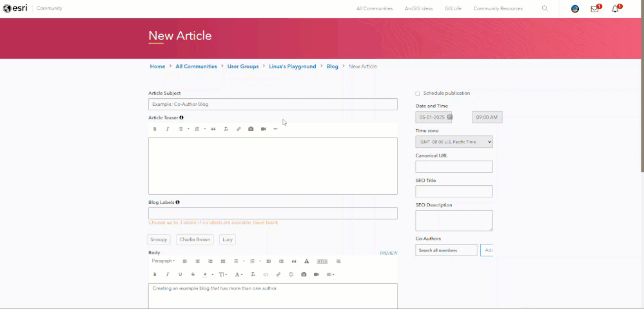Insert a numbered list in Article Teaser
The width and height of the screenshot is (644, 309).
coord(197,129)
